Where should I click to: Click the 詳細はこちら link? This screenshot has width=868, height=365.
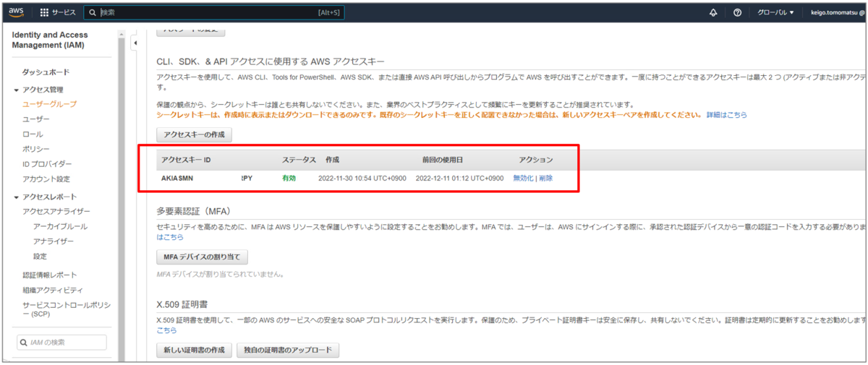pyautogui.click(x=726, y=115)
